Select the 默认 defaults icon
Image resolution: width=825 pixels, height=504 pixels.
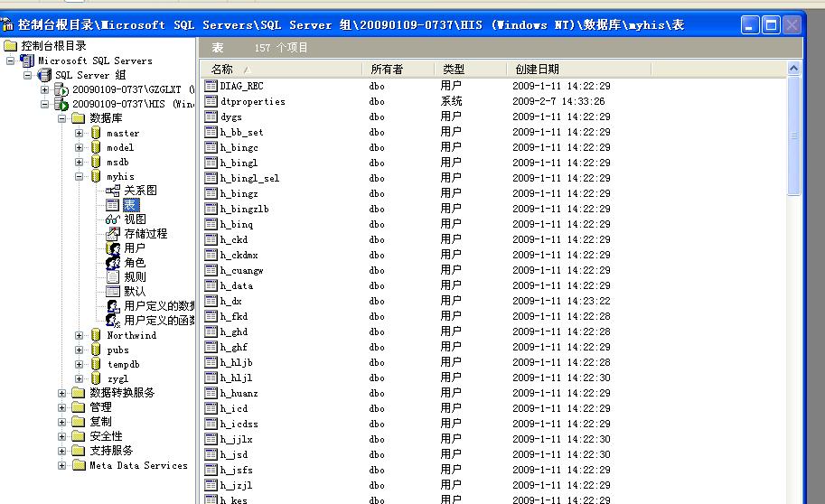[x=113, y=291]
